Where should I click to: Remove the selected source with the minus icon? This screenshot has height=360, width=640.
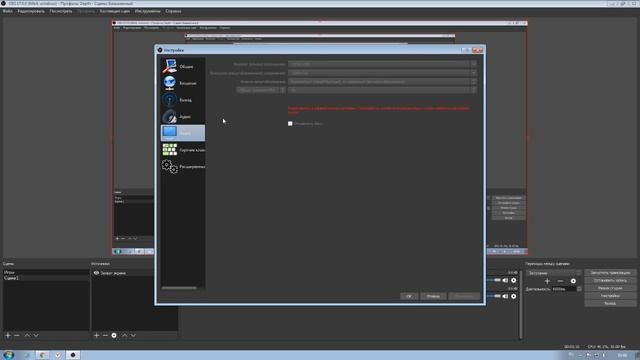105,335
